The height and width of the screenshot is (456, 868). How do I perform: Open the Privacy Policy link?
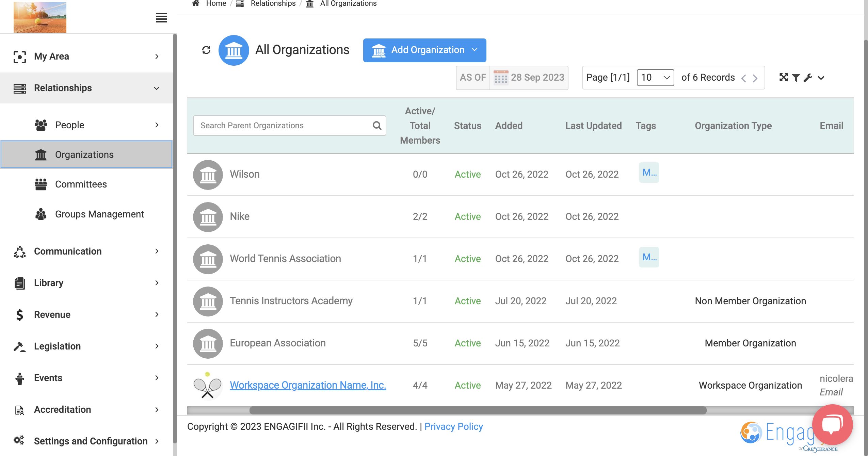pyautogui.click(x=453, y=427)
